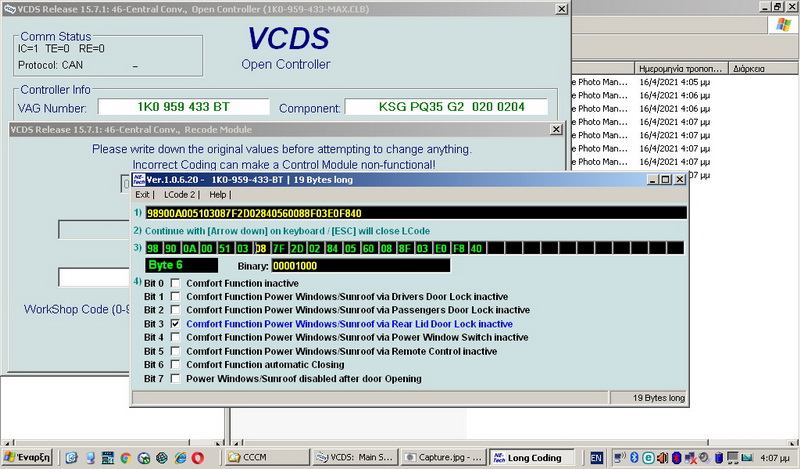
Task: Toggle Bit 7 disabled after door Opening
Action: [x=175, y=378]
